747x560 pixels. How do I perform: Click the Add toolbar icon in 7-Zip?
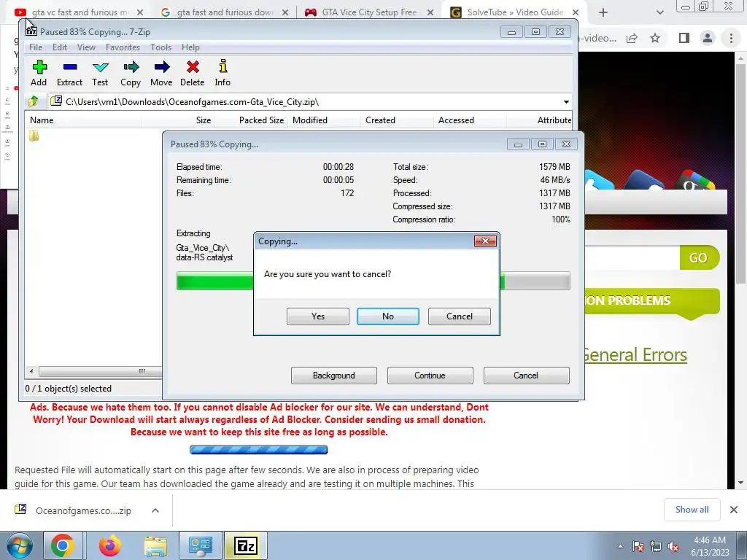point(39,73)
